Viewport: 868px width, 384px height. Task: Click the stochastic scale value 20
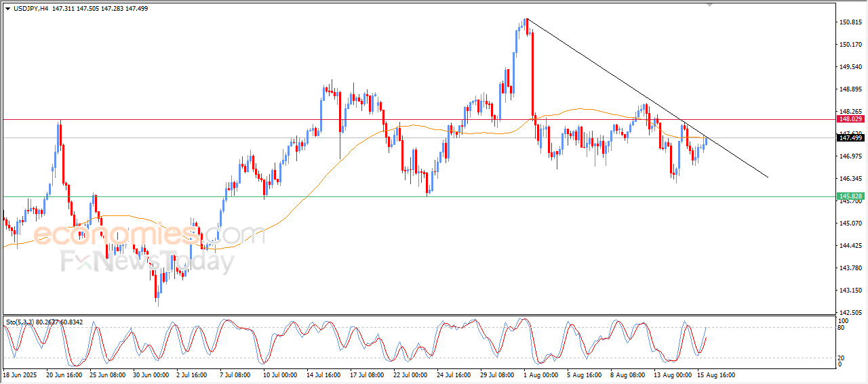coord(842,357)
